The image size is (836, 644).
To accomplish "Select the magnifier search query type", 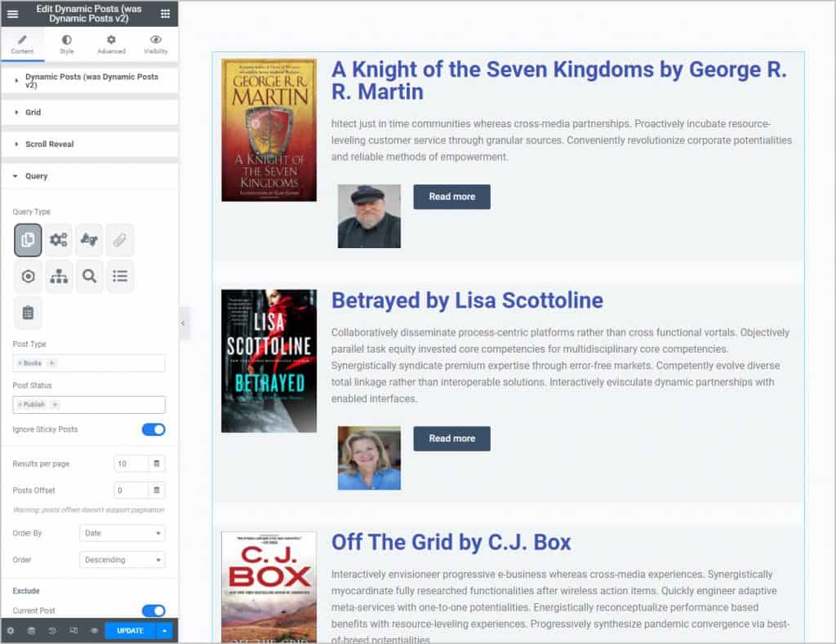I will pos(89,277).
